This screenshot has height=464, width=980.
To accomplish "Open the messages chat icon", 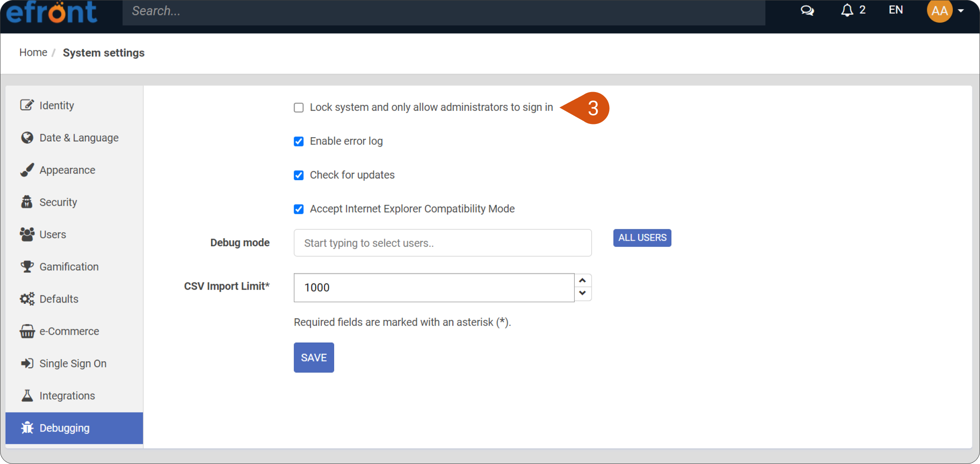I will (x=807, y=10).
